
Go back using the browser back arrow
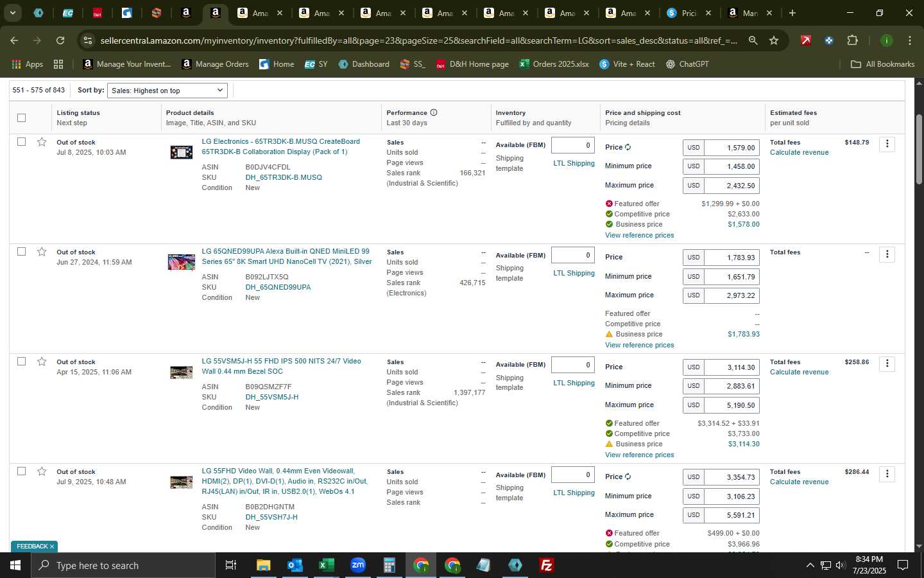14,40
